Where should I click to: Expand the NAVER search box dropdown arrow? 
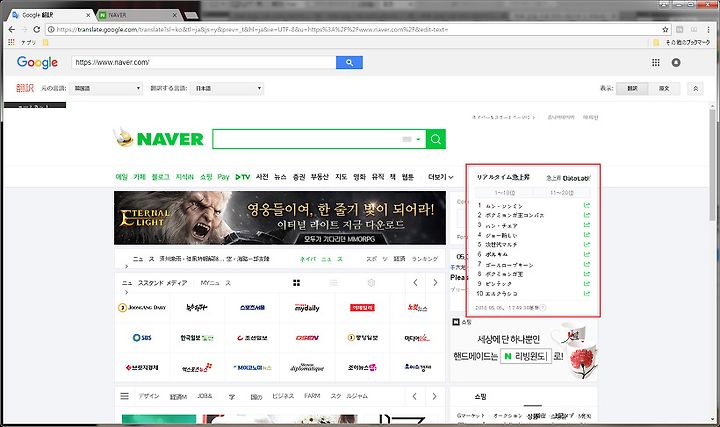pyautogui.click(x=418, y=139)
